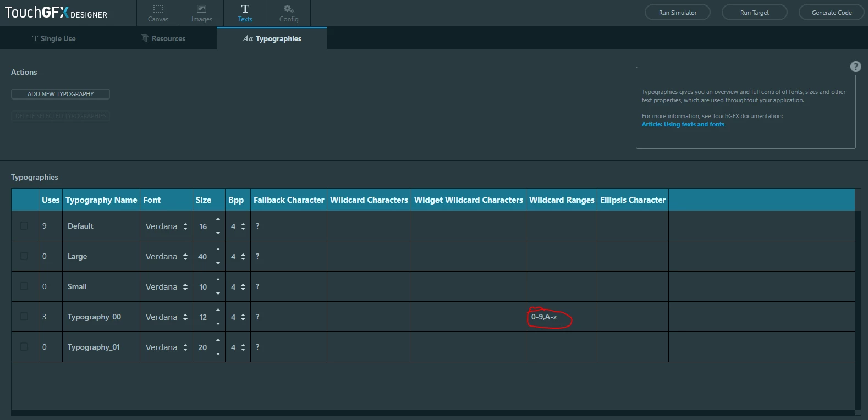Tick the checkbox for Default typography
The height and width of the screenshot is (420, 868).
24,225
